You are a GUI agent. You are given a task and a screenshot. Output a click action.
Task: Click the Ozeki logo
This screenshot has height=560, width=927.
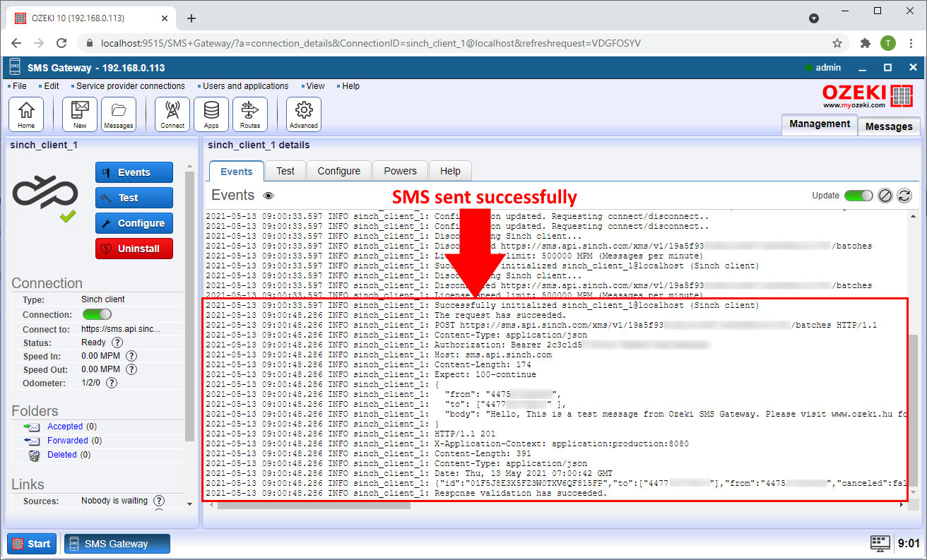(x=867, y=95)
